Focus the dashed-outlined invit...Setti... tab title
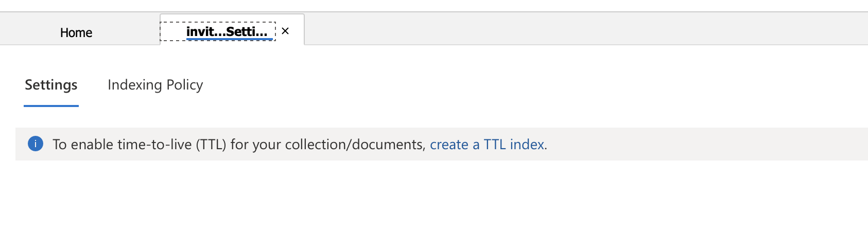This screenshot has width=868, height=248. click(x=227, y=32)
